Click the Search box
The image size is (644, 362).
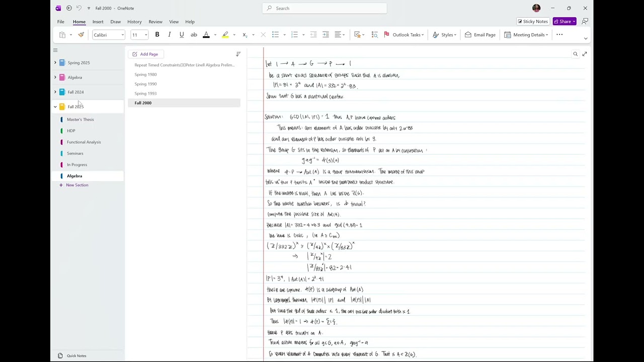[325, 8]
